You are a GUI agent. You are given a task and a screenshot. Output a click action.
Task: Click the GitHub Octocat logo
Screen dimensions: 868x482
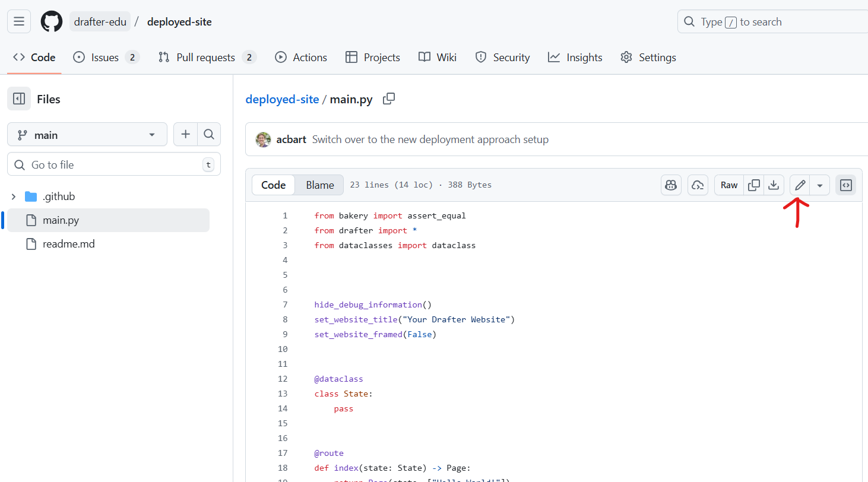pos(52,22)
